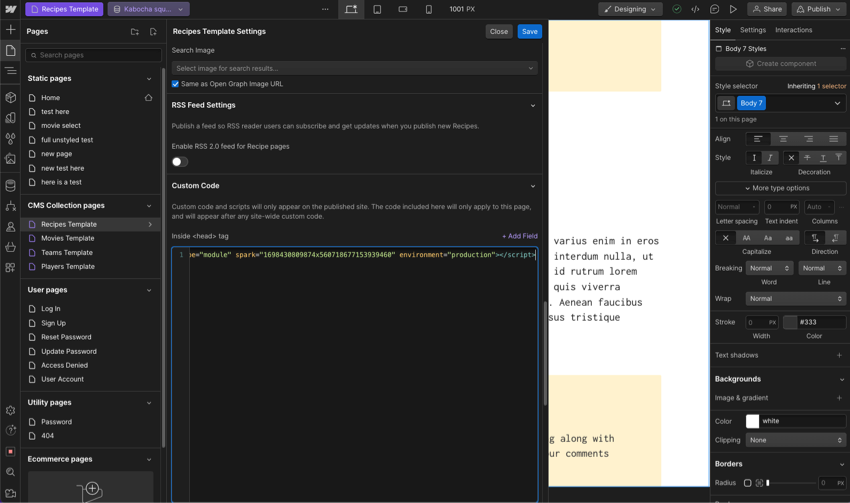Switch to mobile portrait breakpoint
The image size is (850, 503).
point(429,9)
